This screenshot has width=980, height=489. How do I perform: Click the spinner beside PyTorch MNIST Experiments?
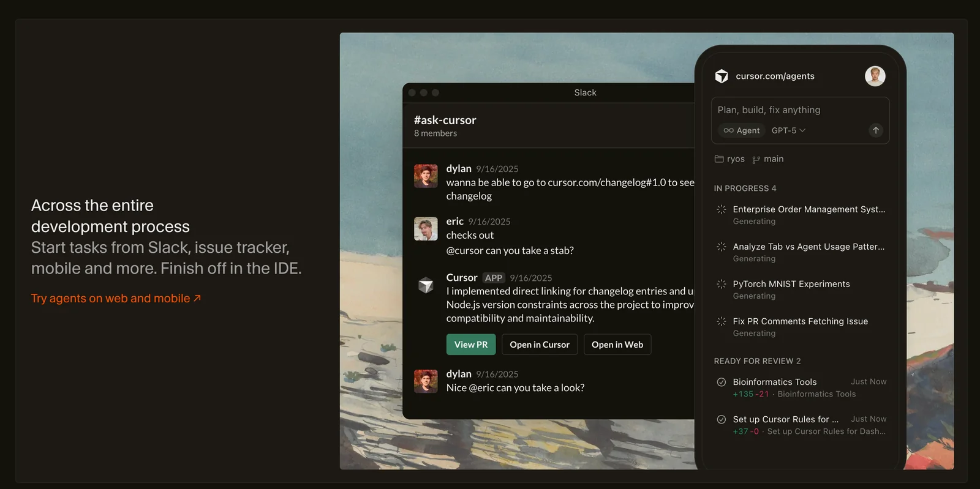point(722,284)
